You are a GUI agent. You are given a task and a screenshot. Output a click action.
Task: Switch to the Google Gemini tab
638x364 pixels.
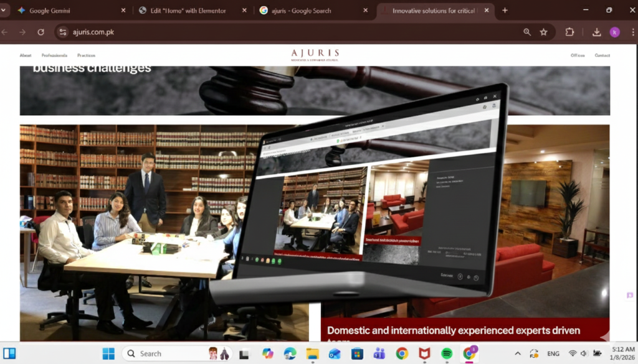62,11
